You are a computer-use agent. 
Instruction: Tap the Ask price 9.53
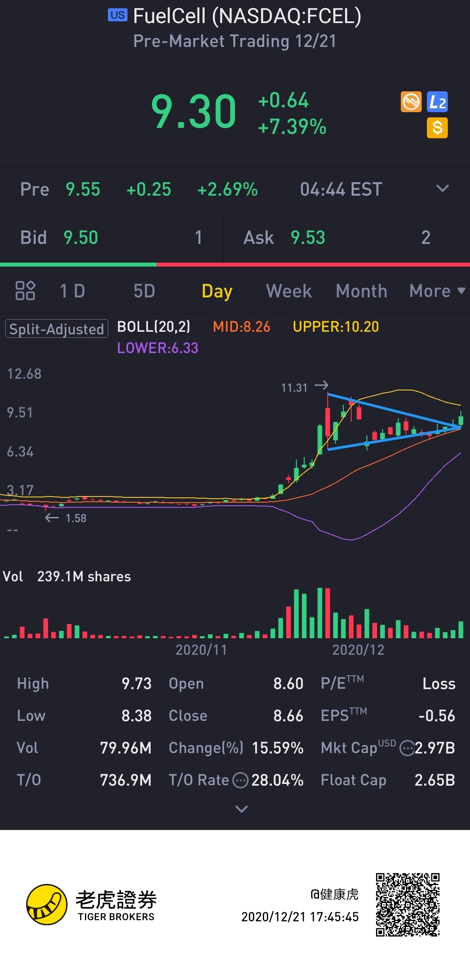(308, 237)
